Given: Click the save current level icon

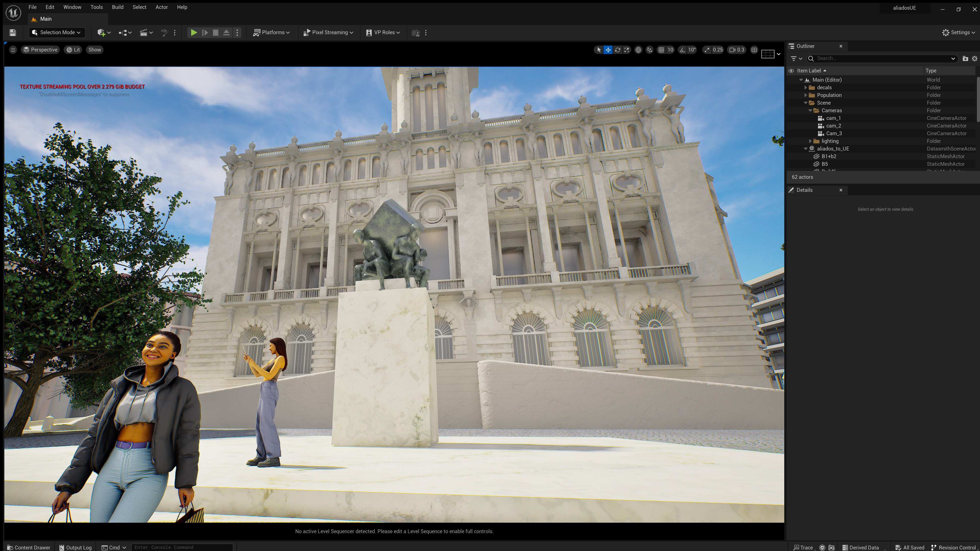Looking at the screenshot, I should (13, 33).
